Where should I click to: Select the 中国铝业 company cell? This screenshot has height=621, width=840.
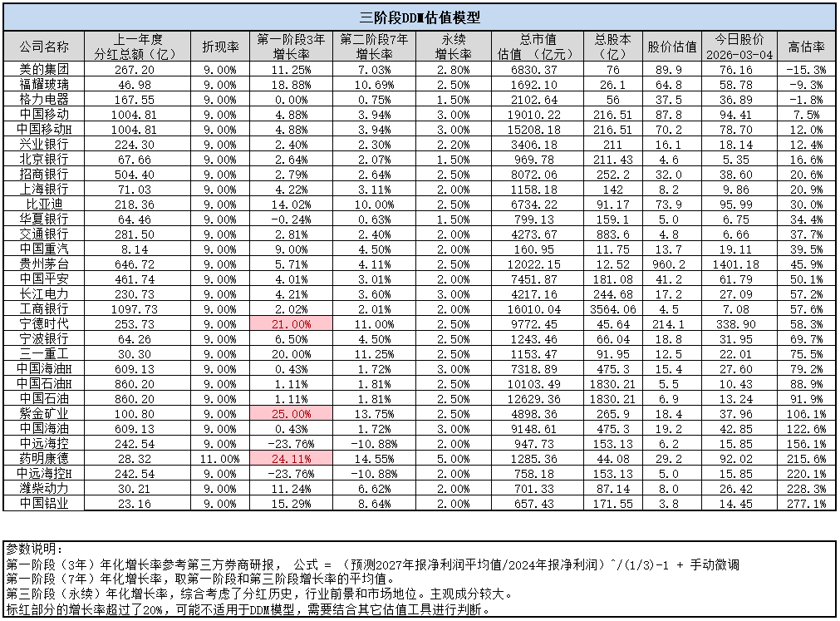pos(44,504)
